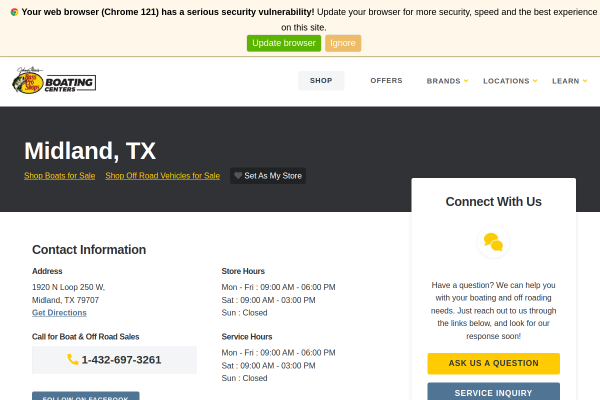Click the ASK US A QUESTION button
Screen dimensions: 600x400
coord(493,363)
